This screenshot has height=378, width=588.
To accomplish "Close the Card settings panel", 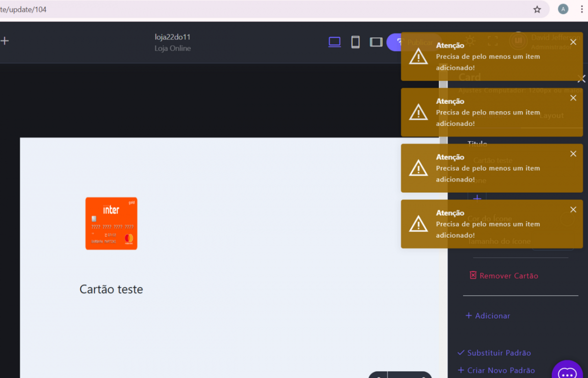I will [581, 78].
